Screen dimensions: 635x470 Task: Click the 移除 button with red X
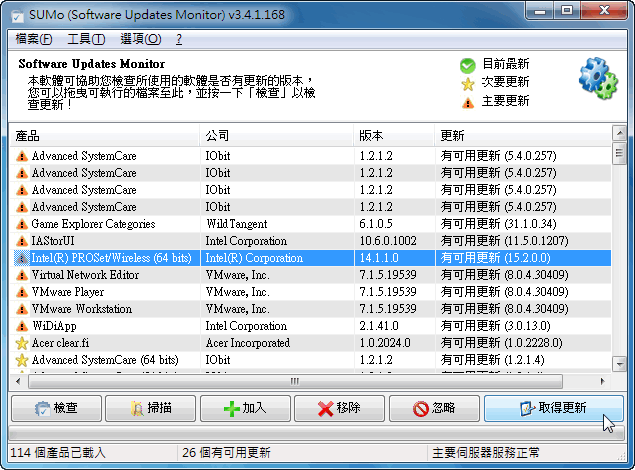(340, 408)
